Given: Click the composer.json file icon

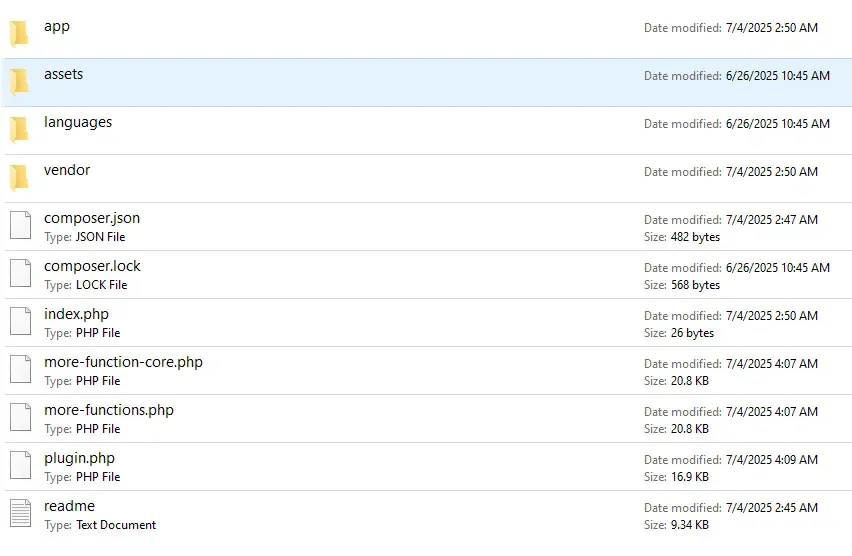Looking at the screenshot, I should click(20, 226).
